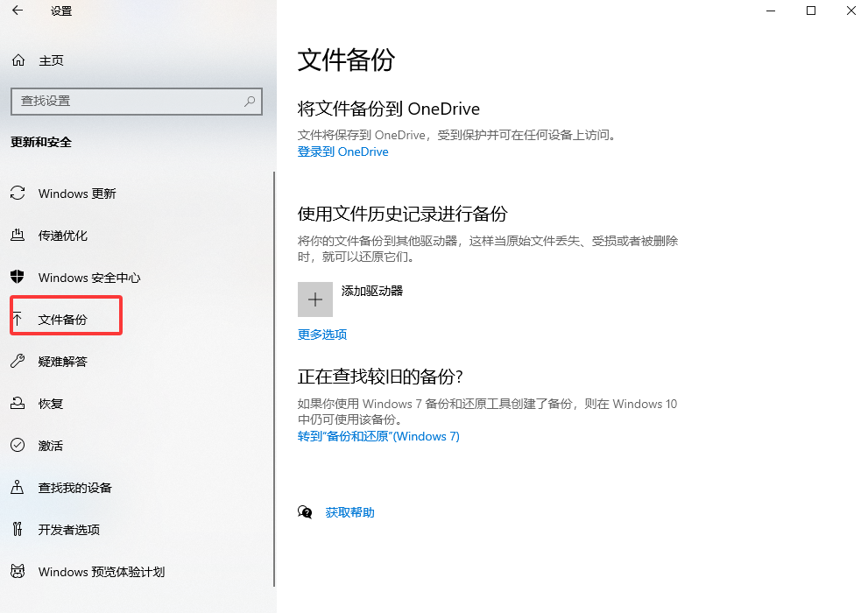Viewport: 868px width, 613px height.
Task: Click the 恢复 recovery icon
Action: click(x=18, y=403)
